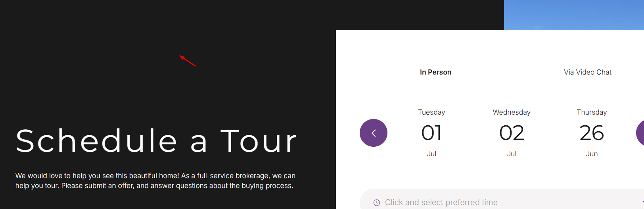Click the 'Click and select preferred time' placeholder
Image resolution: width=644 pixels, height=209 pixels.
pyautogui.click(x=441, y=202)
